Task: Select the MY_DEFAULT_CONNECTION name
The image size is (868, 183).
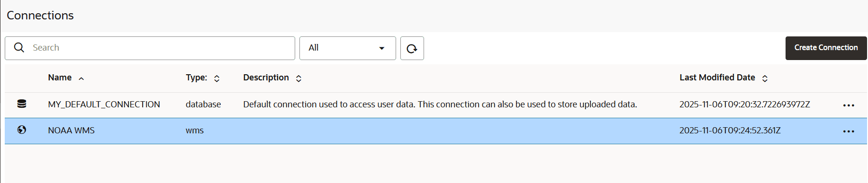Action: pos(104,104)
